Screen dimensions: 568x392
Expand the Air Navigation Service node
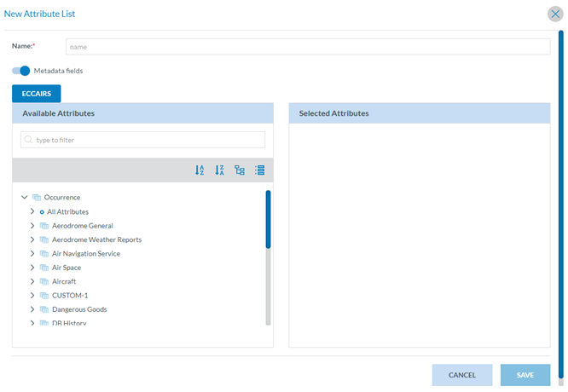pyautogui.click(x=32, y=254)
